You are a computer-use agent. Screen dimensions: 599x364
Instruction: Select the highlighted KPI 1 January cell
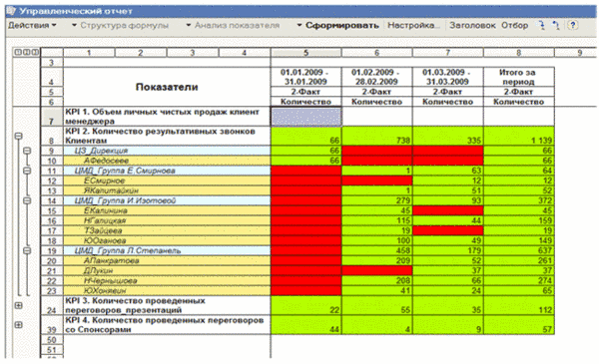pyautogui.click(x=306, y=117)
